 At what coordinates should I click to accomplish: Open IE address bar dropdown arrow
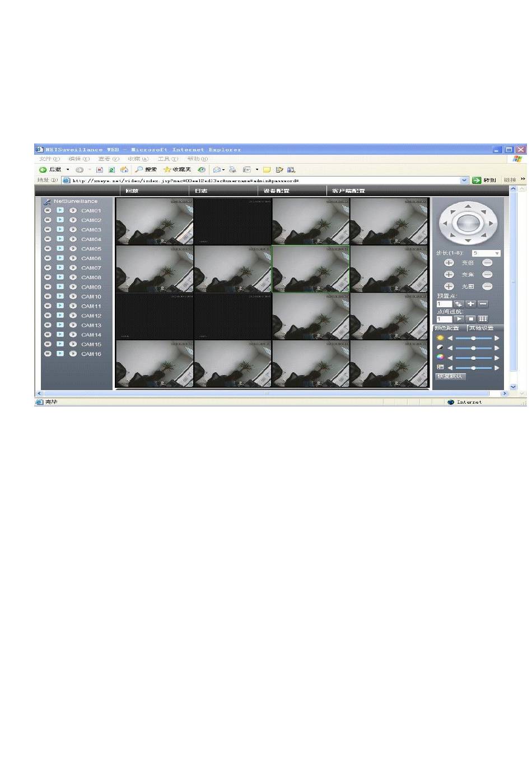coord(464,180)
